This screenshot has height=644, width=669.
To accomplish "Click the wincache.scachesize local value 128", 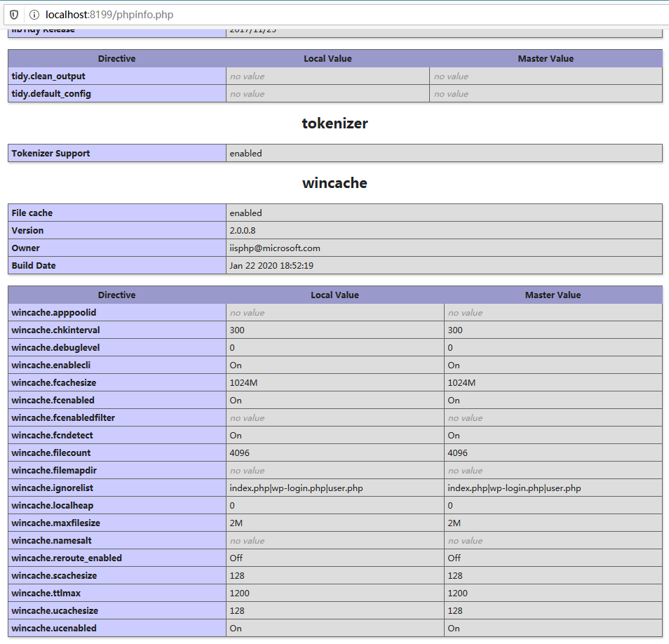I will click(237, 576).
